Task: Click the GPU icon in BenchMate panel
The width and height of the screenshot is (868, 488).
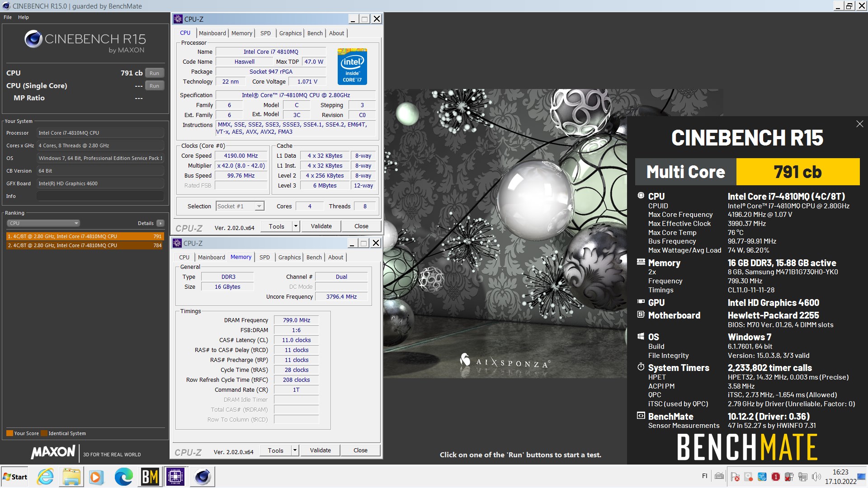Action: click(641, 302)
